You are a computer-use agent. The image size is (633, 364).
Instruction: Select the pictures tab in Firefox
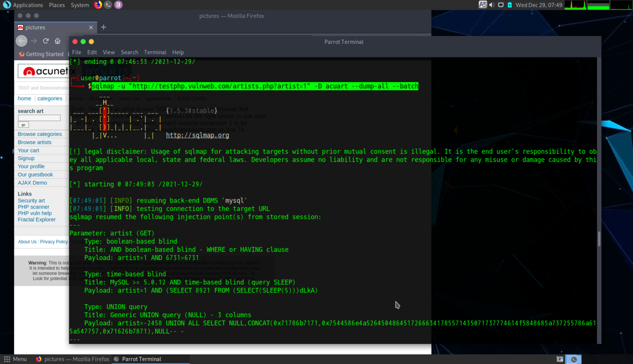click(55, 27)
